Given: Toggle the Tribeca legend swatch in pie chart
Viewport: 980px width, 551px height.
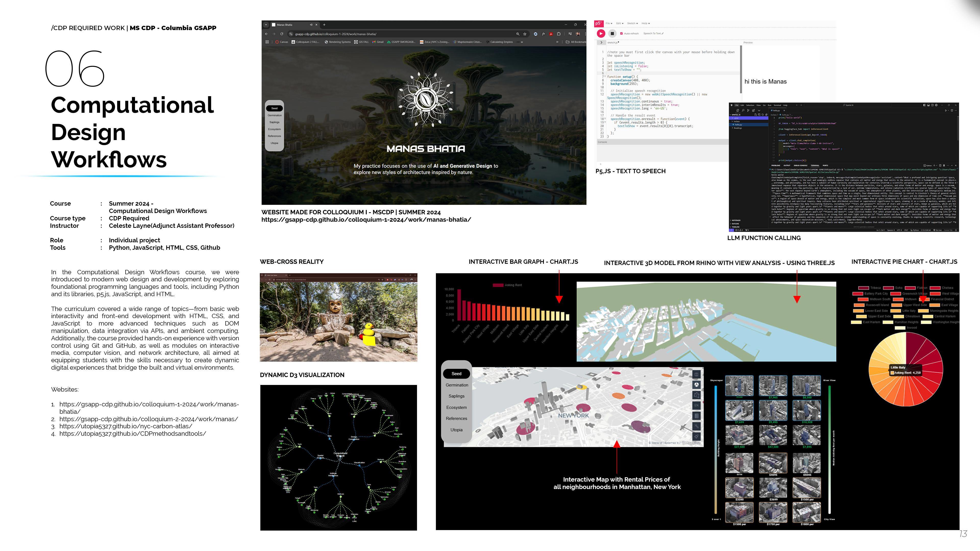Looking at the screenshot, I should (x=864, y=288).
